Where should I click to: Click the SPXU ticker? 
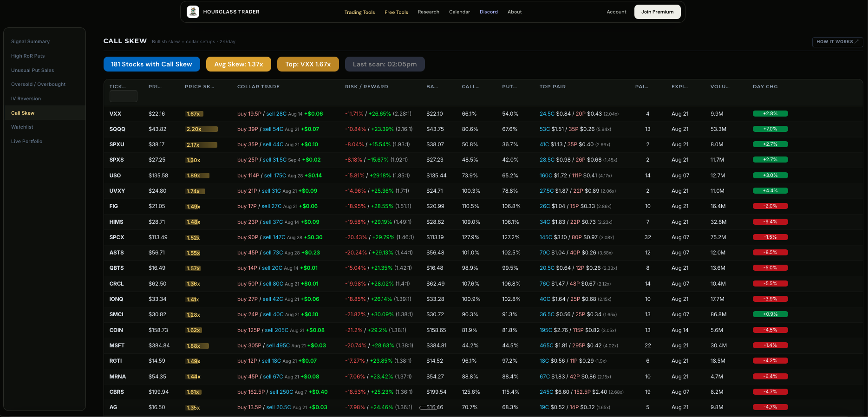117,144
